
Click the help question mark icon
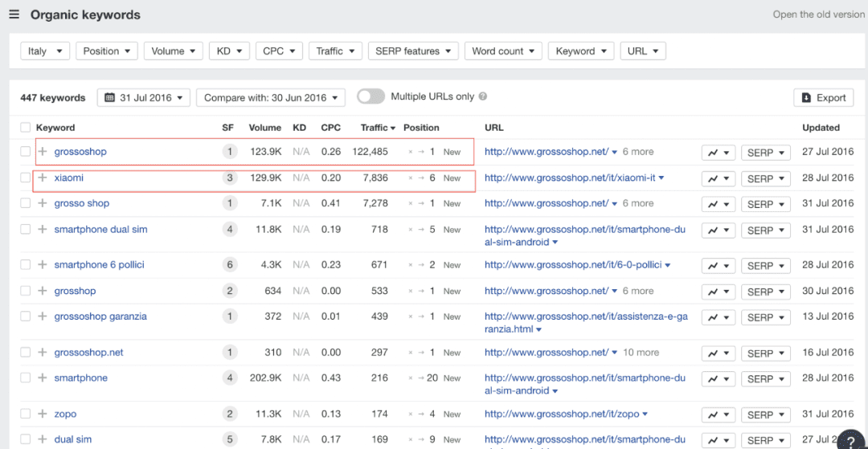(x=851, y=440)
